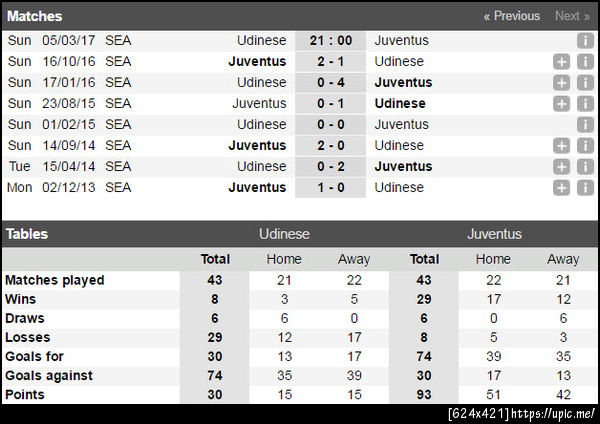View info for 01/02/15 goalless draw
The height and width of the screenshot is (424, 600).
(x=586, y=125)
